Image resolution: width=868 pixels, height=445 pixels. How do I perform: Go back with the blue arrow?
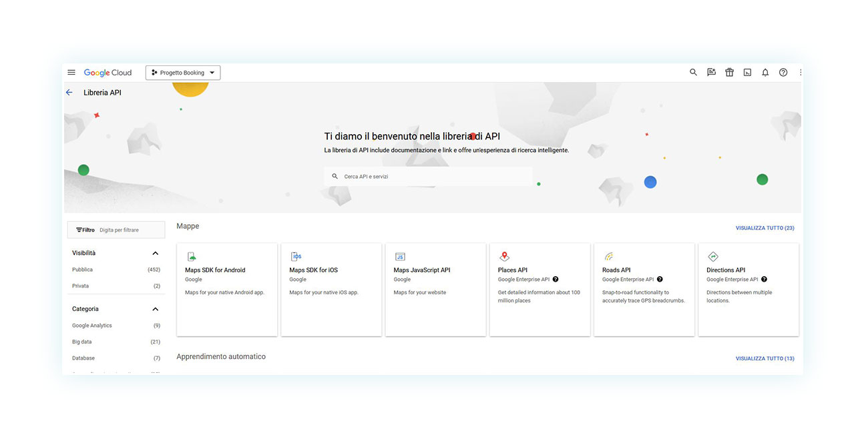[x=69, y=93]
